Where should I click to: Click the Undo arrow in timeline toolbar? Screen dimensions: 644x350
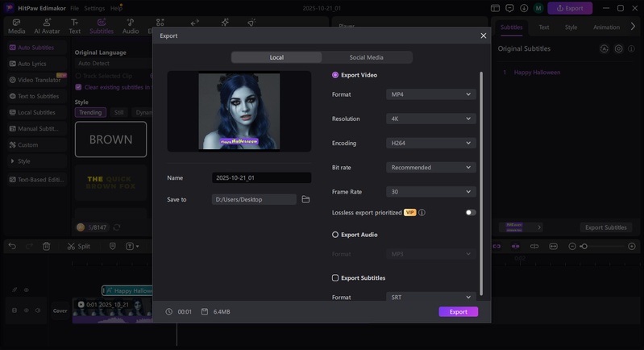(12, 246)
